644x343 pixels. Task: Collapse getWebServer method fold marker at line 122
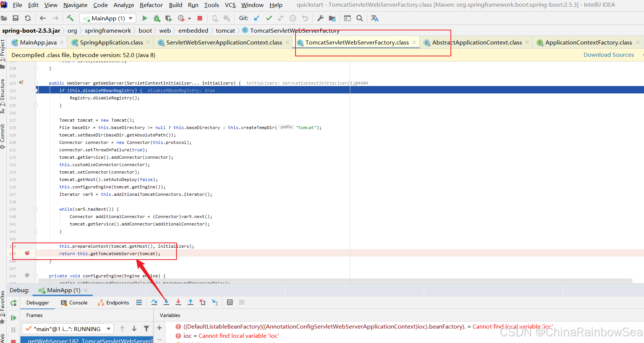tap(36, 83)
